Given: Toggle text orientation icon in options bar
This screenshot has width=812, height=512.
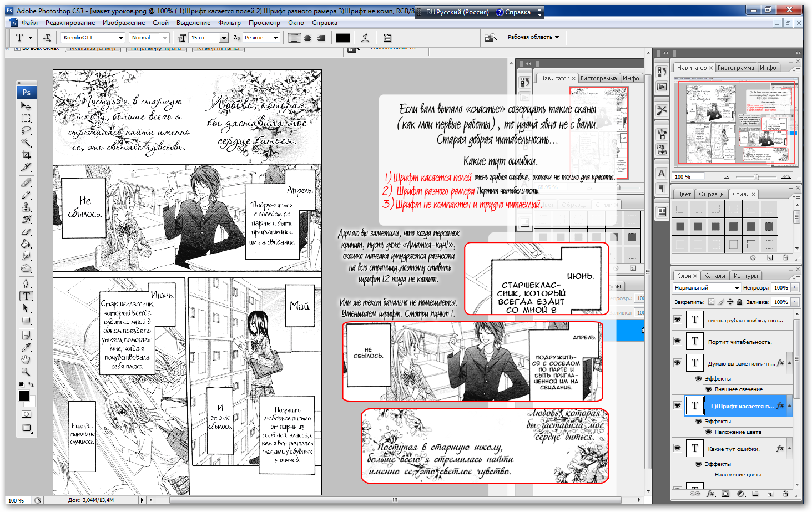Looking at the screenshot, I should [x=47, y=38].
